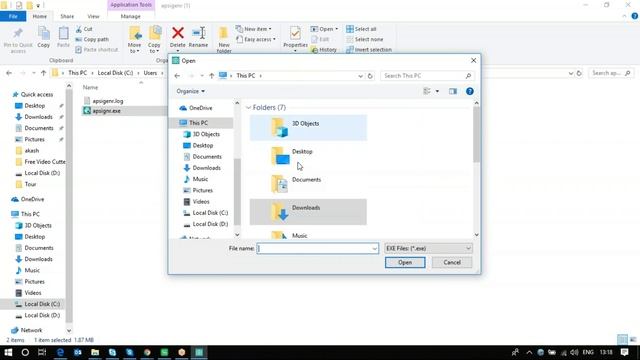Switch to the Home ribbon tab

pos(40,16)
